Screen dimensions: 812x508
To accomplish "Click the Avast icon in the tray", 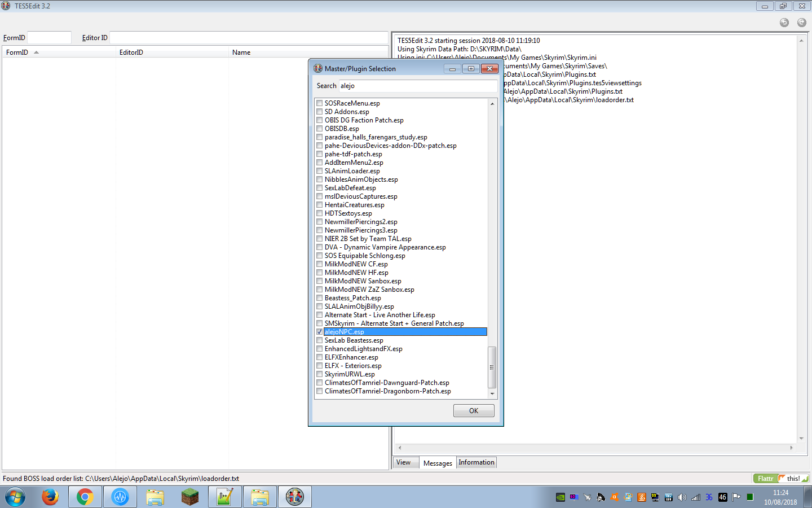I will [x=615, y=497].
